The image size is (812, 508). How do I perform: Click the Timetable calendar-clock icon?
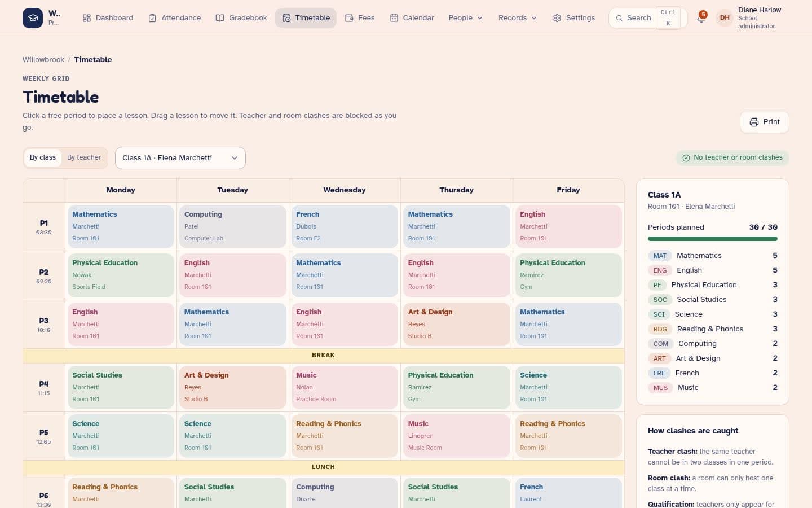click(x=286, y=18)
